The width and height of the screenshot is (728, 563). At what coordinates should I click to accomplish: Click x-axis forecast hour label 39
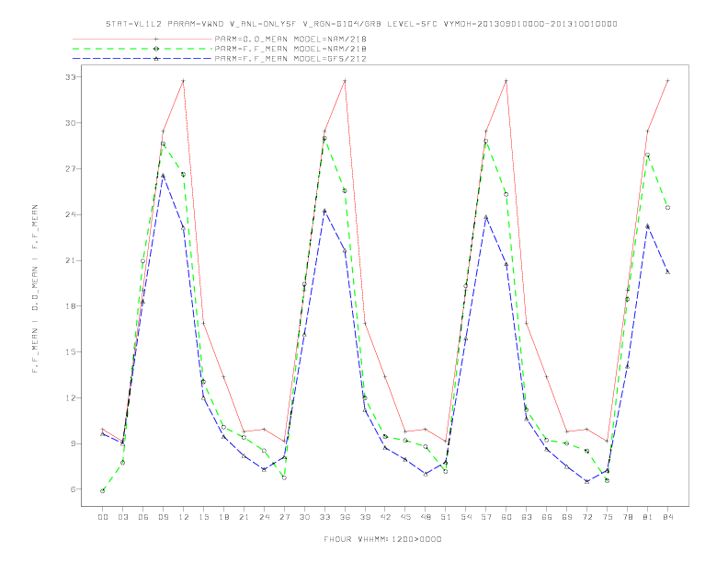tap(365, 517)
